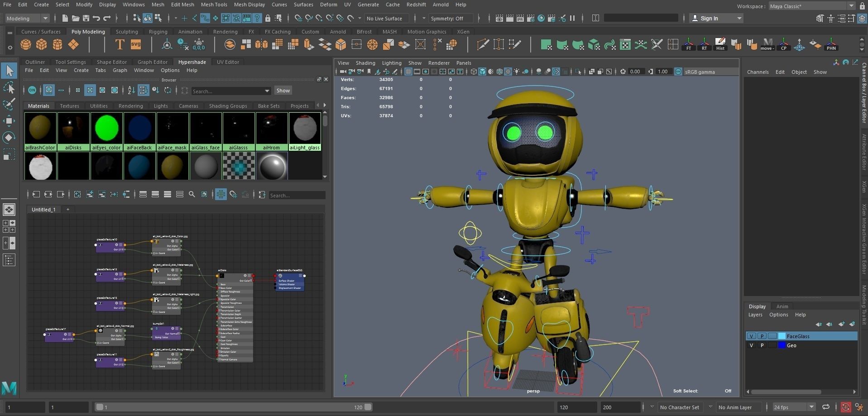Open the Workspace Maya Classic dropdown

coord(811,6)
